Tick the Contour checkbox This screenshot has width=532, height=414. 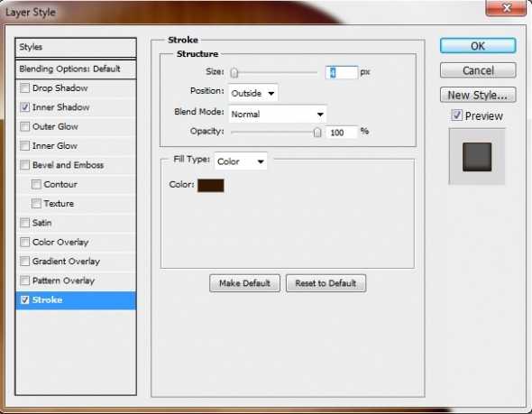36,184
